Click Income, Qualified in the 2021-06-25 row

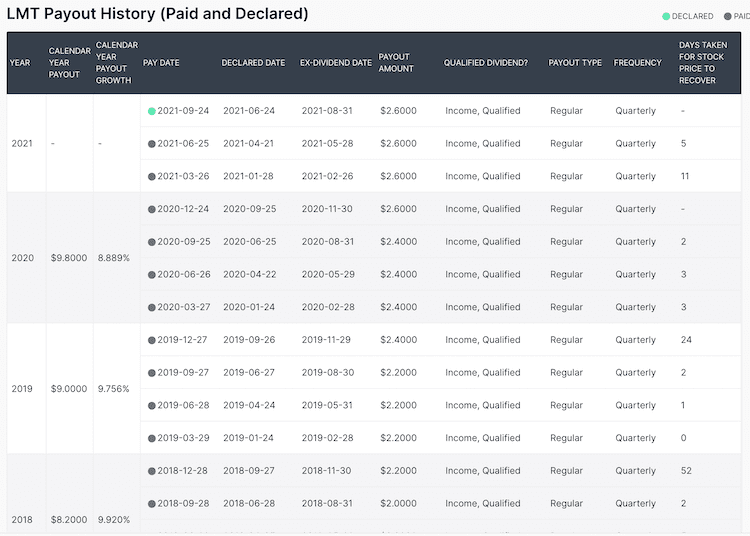click(483, 143)
